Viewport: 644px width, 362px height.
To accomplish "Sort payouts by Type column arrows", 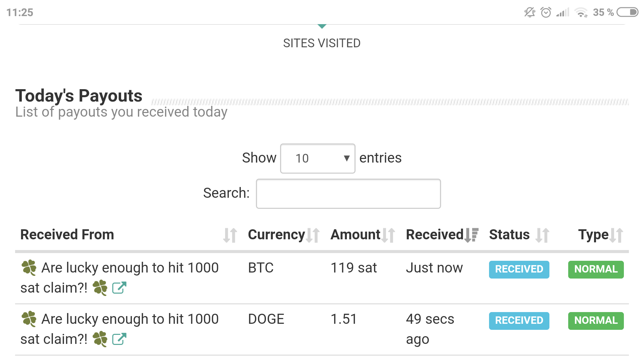I will (x=616, y=235).
